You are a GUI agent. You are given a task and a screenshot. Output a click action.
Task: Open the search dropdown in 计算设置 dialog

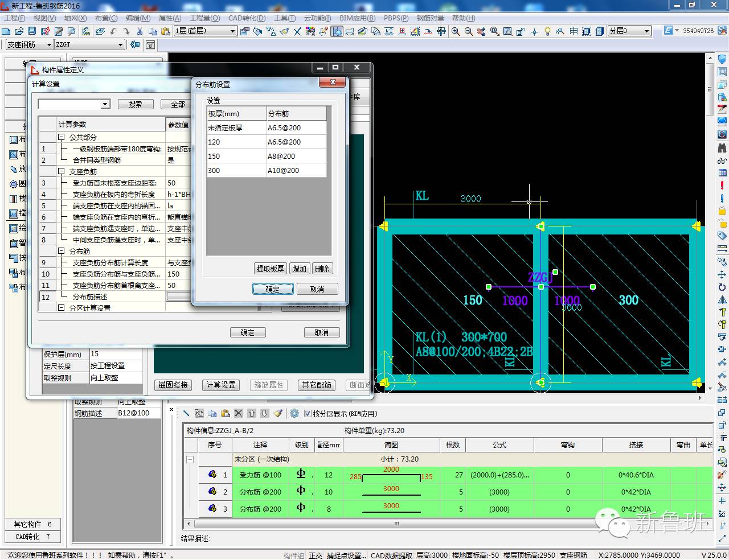pos(105,104)
